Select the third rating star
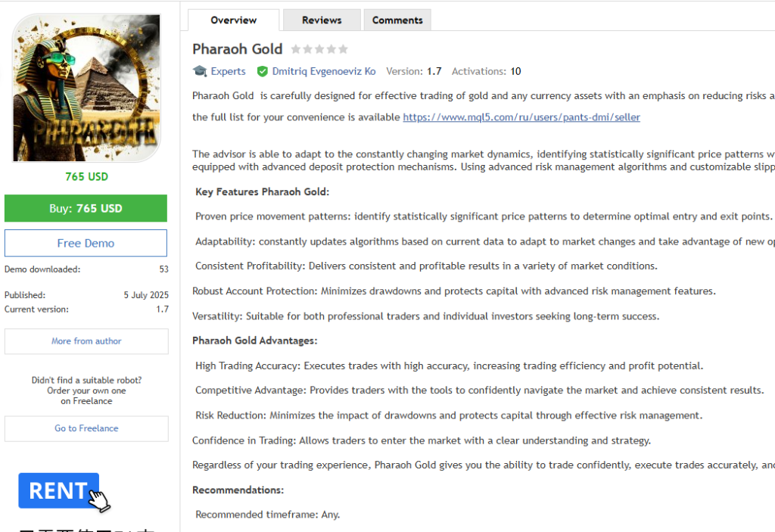The width and height of the screenshot is (775, 532). point(319,49)
